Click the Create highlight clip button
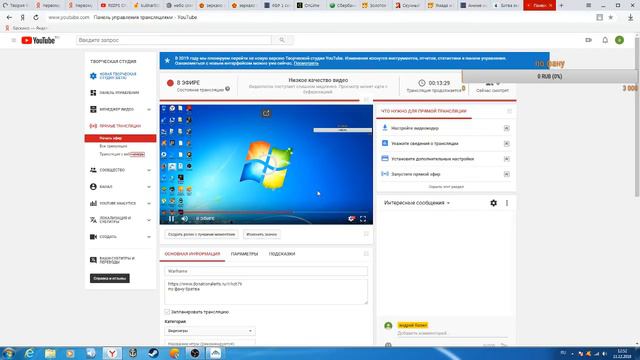This screenshot has width=640, height=360. tap(202, 234)
